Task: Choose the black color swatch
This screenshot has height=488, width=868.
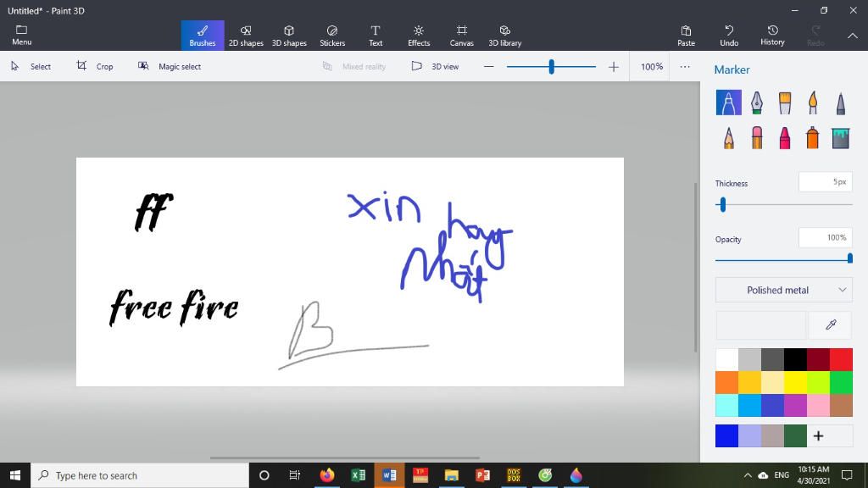Action: tap(795, 359)
